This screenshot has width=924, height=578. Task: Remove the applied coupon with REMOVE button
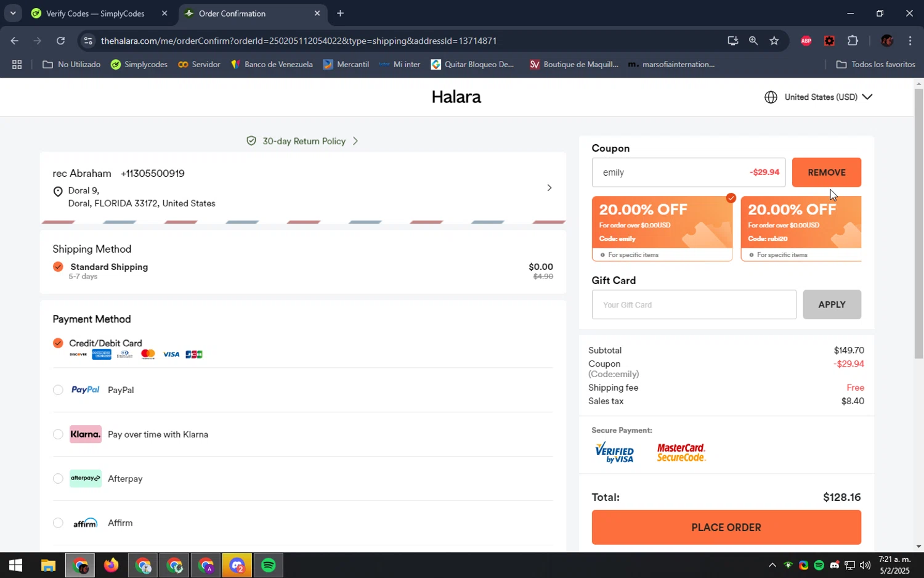(x=826, y=173)
